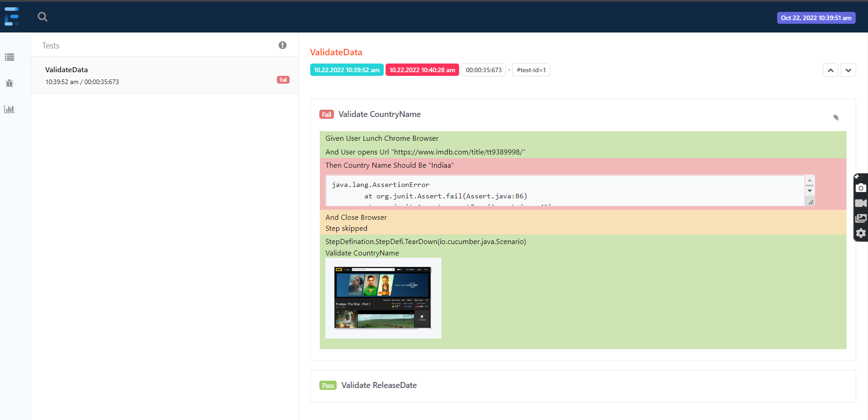Expand tests with the down chevron
868x420 pixels.
click(848, 70)
